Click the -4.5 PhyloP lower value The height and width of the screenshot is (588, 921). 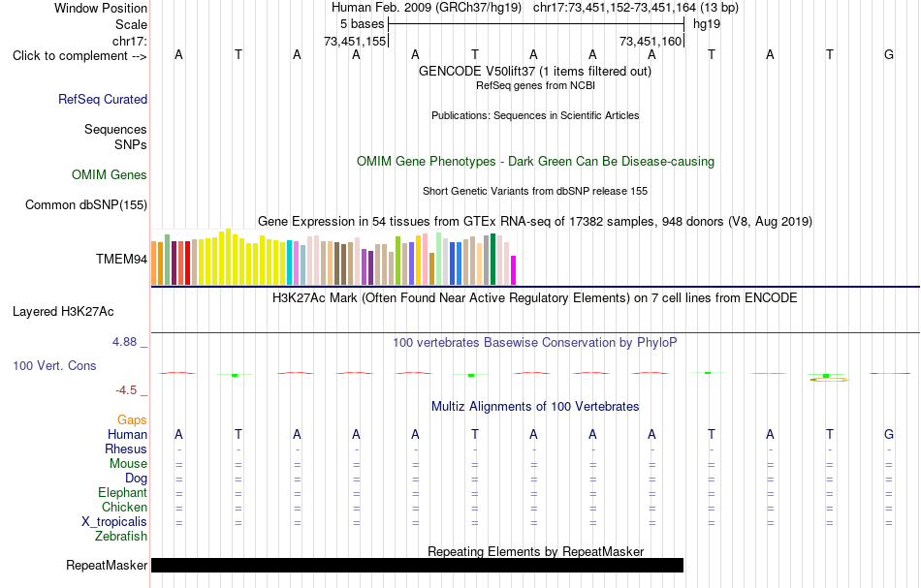[x=126, y=390]
